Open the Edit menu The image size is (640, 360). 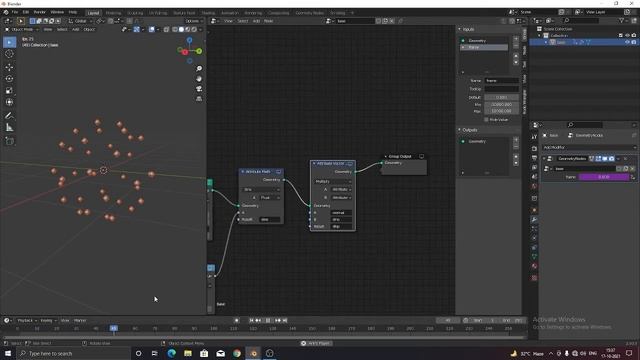[26, 12]
